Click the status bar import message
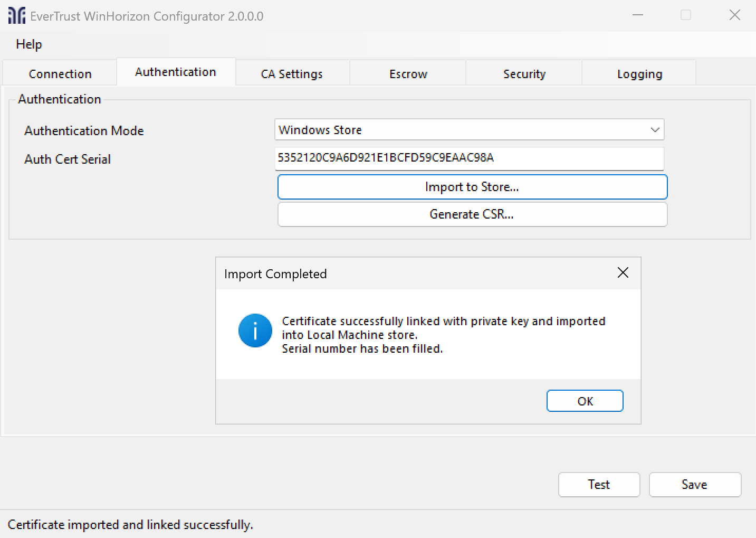The width and height of the screenshot is (756, 538). (x=131, y=524)
